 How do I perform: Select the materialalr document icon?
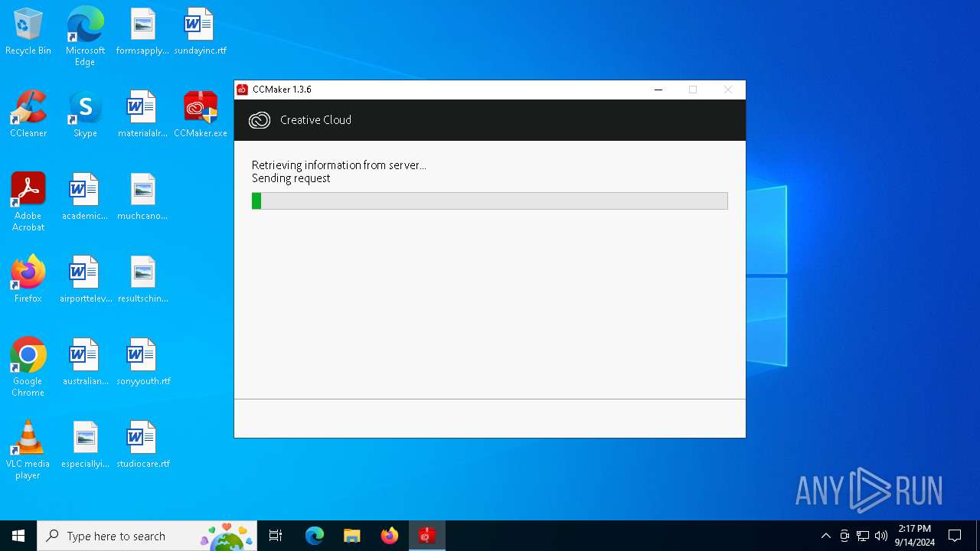(142, 114)
